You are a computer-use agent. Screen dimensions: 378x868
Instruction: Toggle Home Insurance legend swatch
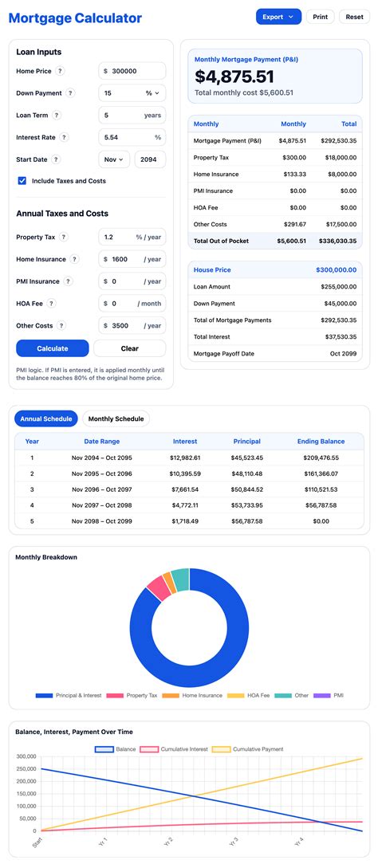171,695
